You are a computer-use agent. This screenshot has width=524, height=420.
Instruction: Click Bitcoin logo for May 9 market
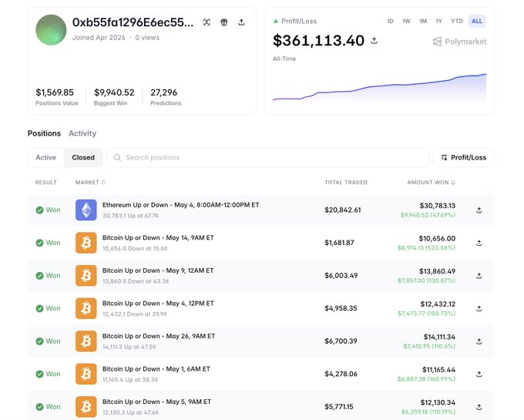point(86,275)
